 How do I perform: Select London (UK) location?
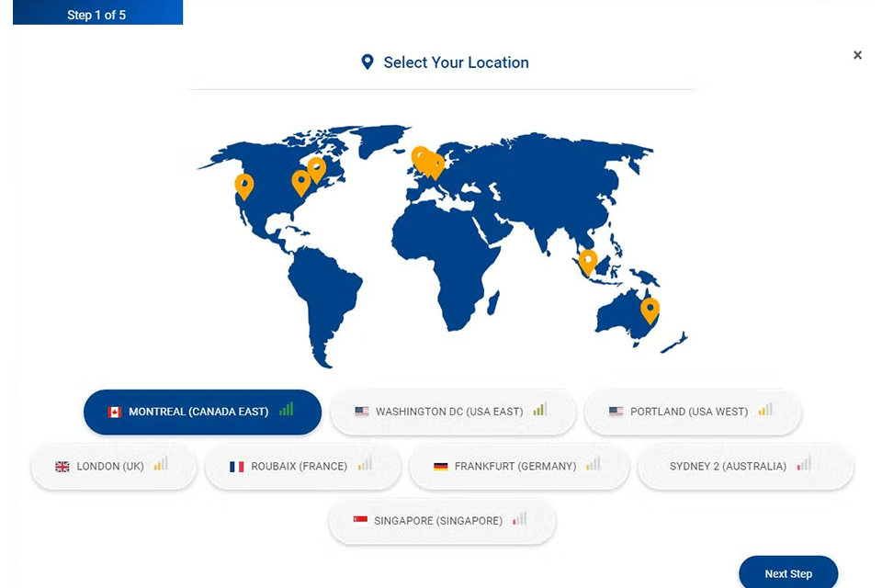point(114,467)
